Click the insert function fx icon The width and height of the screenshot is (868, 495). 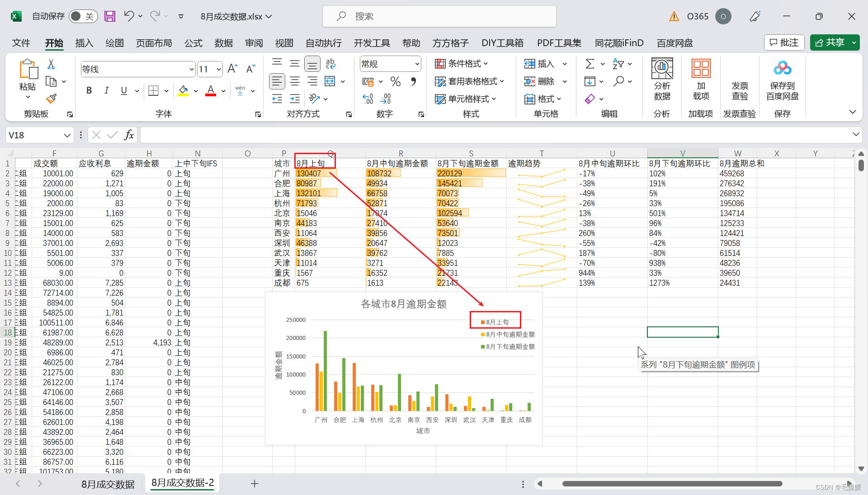click(129, 135)
